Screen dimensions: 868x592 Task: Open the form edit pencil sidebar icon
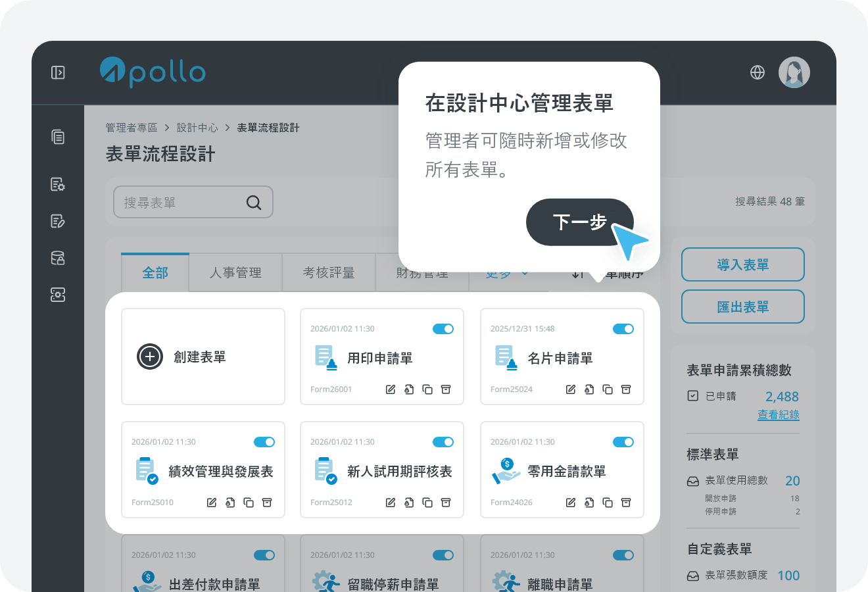coord(58,221)
